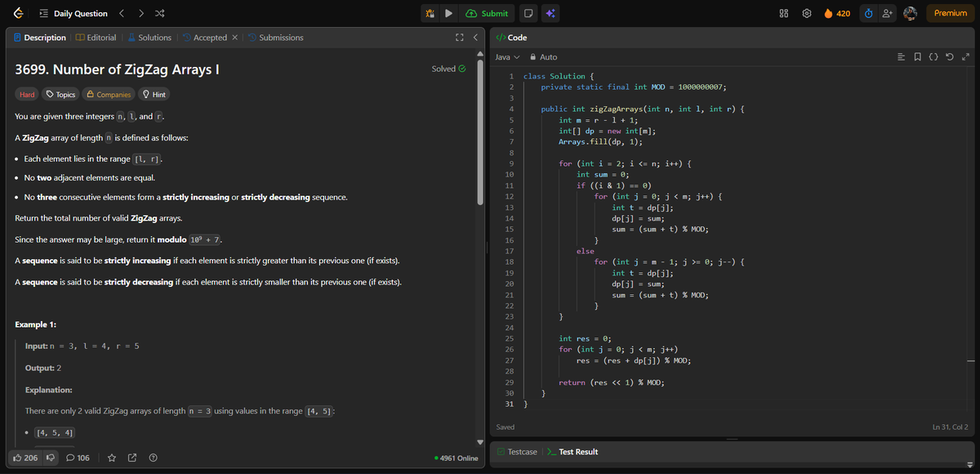Open the profile avatar menu
The width and height of the screenshot is (980, 474).
click(911, 13)
